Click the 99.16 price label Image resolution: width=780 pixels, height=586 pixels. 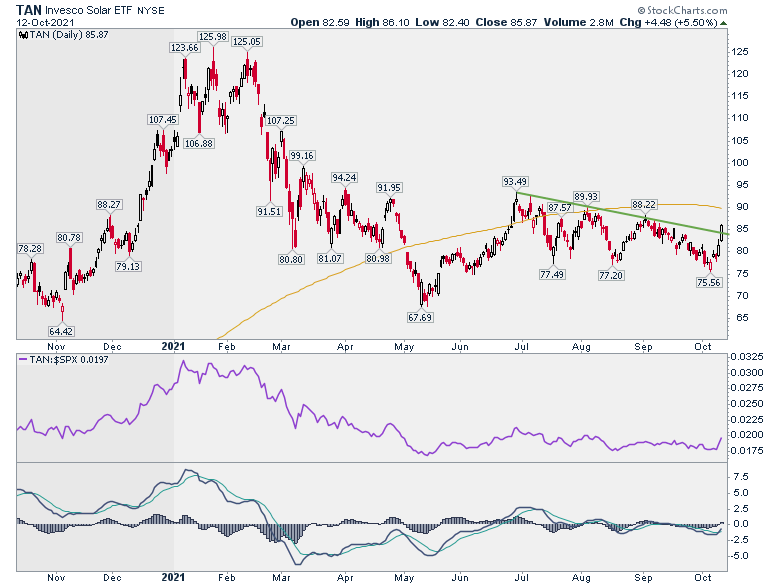coord(302,156)
